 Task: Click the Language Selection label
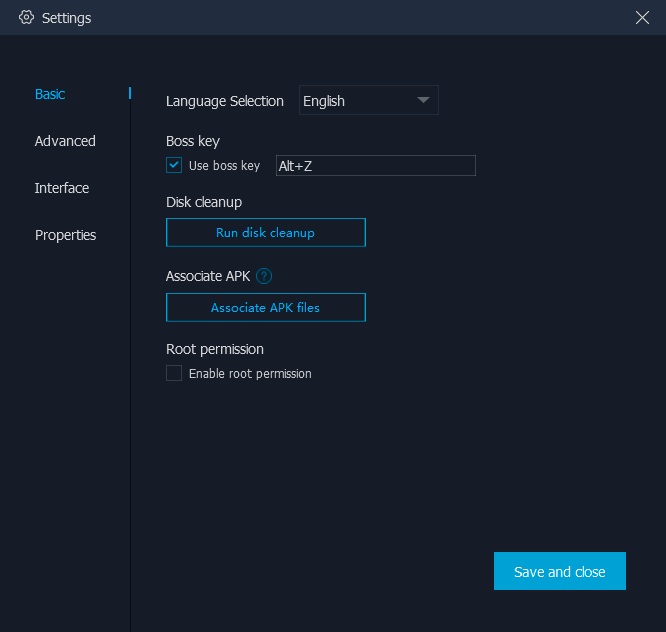click(x=225, y=101)
